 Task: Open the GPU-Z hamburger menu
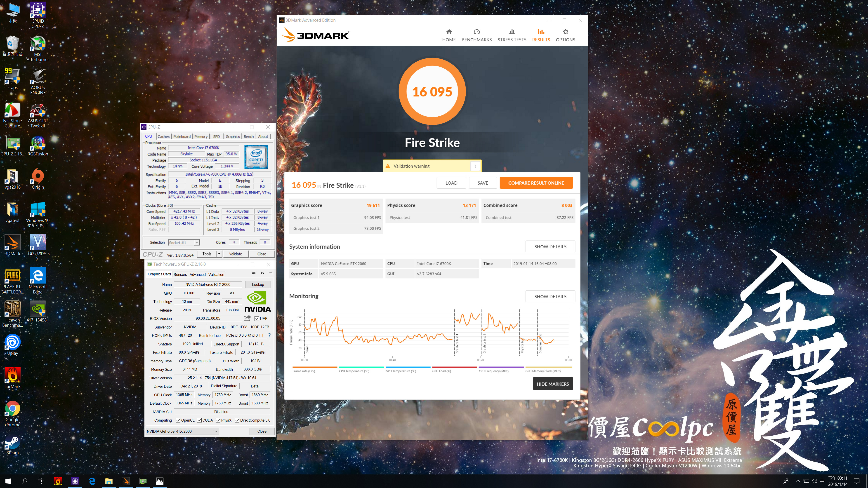pos(271,273)
